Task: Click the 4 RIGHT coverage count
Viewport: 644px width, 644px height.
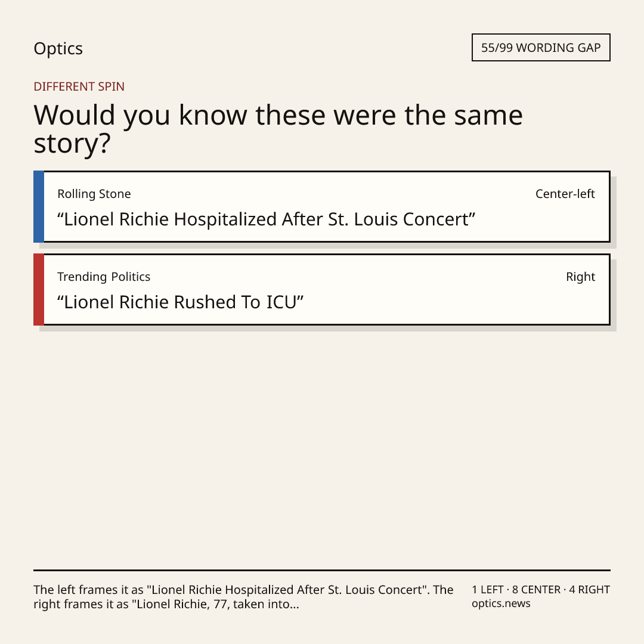Action: tap(589, 590)
